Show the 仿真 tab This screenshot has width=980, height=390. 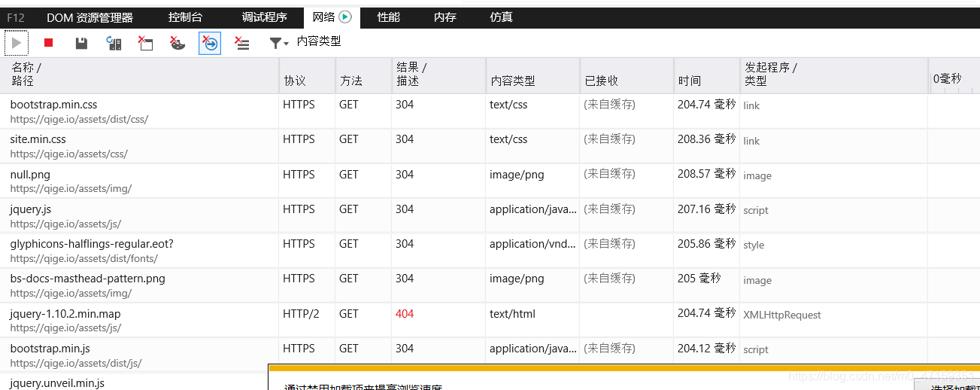[x=501, y=17]
